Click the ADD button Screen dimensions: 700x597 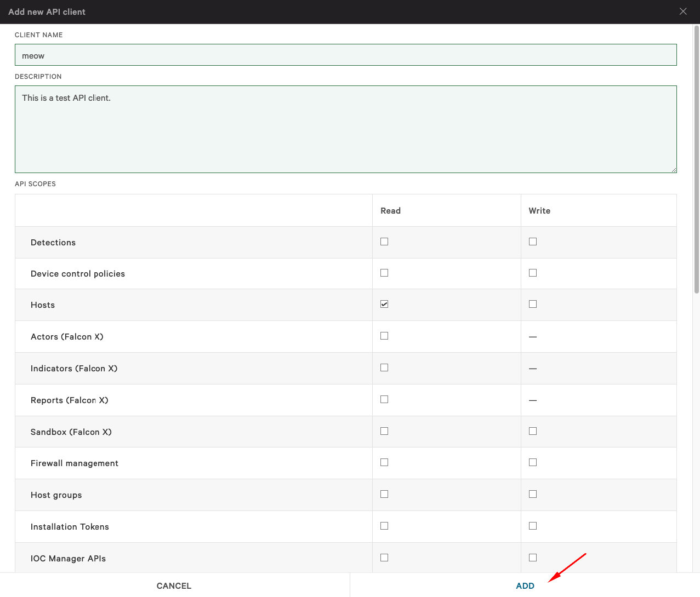(525, 585)
